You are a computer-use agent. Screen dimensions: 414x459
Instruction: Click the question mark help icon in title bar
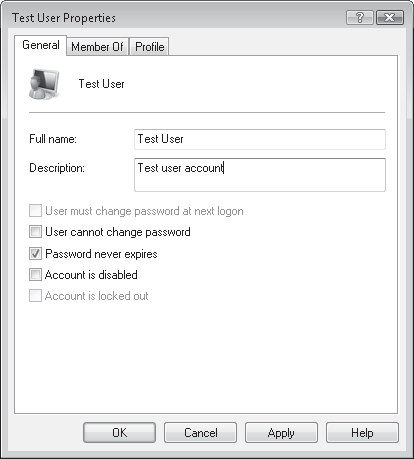pyautogui.click(x=360, y=17)
